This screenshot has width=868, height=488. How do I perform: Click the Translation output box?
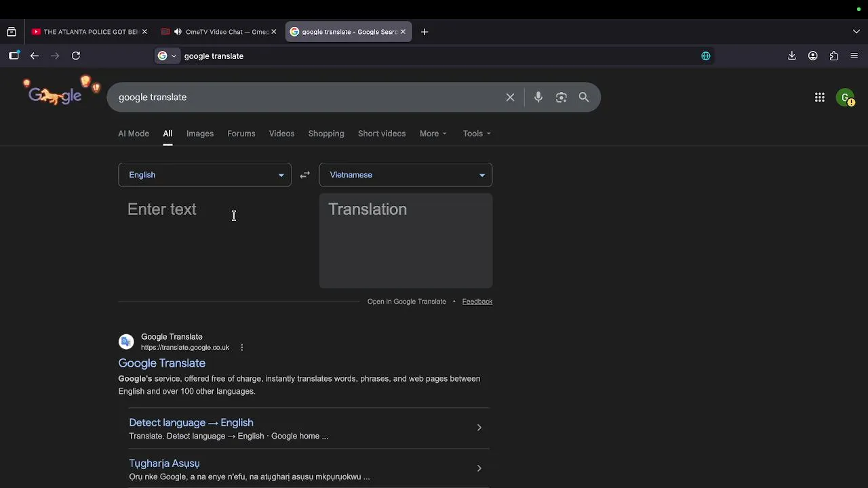click(406, 241)
